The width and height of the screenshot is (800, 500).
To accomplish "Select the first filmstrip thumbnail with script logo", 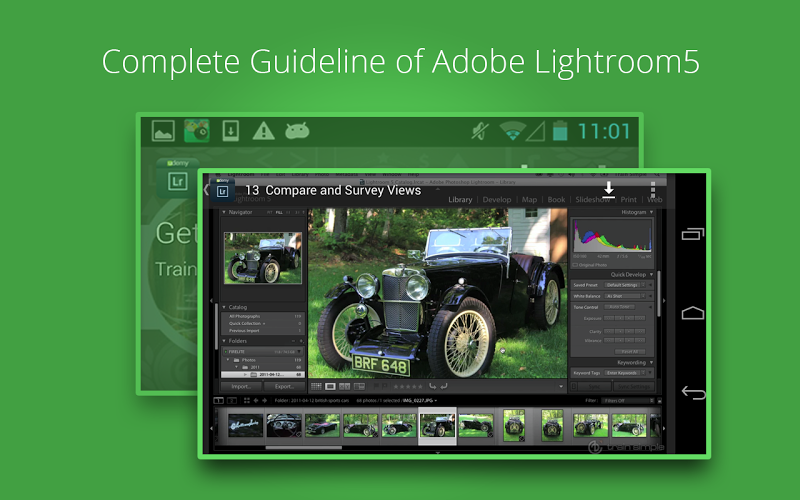I will pos(245,425).
